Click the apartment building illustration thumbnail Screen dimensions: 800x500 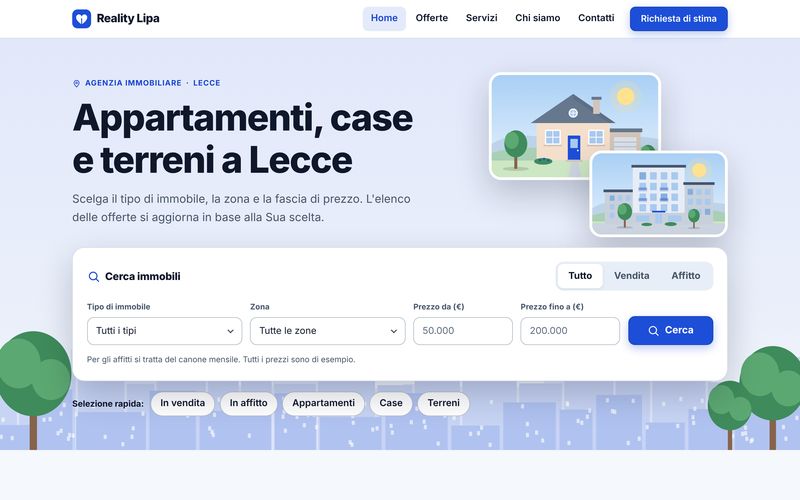click(659, 194)
